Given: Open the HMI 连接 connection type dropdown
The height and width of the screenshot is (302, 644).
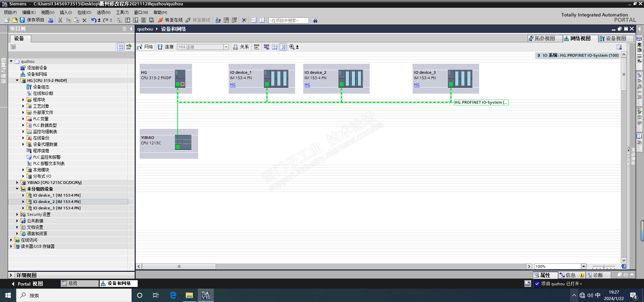Looking at the screenshot, I should 226,47.
